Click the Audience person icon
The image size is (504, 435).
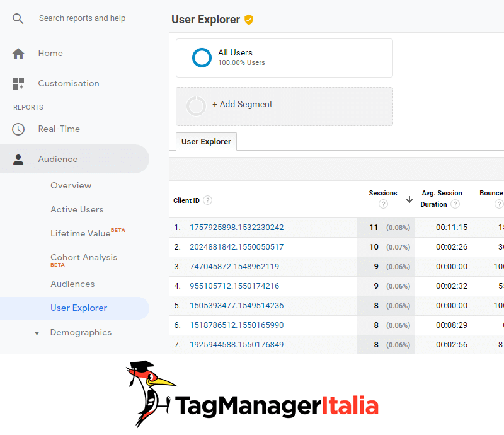[18, 159]
